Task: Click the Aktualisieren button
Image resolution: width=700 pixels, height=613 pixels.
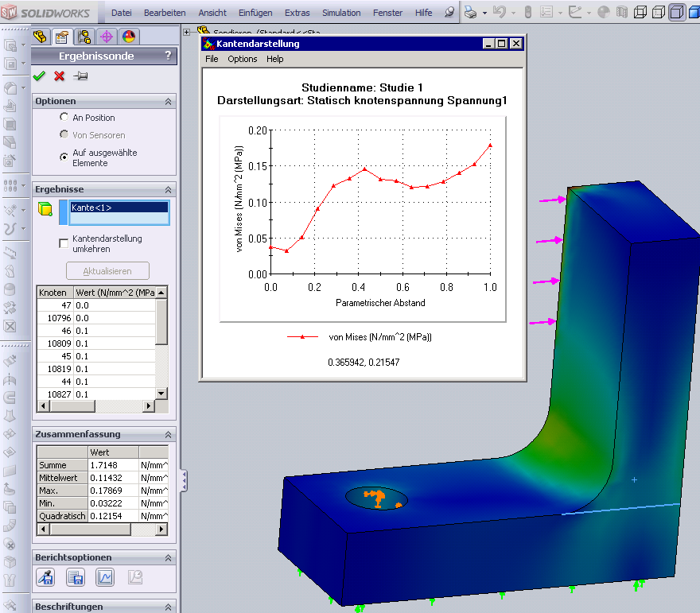Action: 107,271
